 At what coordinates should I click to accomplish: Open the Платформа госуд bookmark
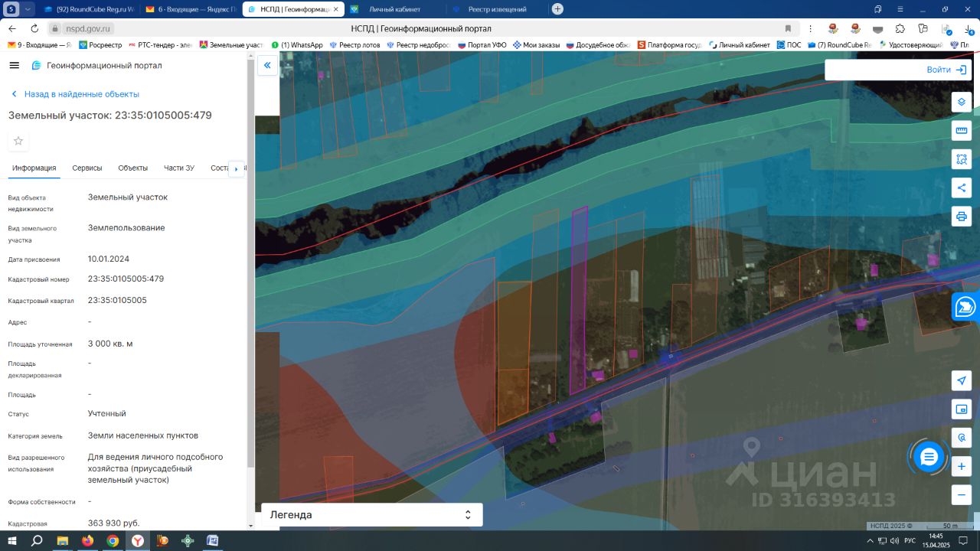pos(669,45)
